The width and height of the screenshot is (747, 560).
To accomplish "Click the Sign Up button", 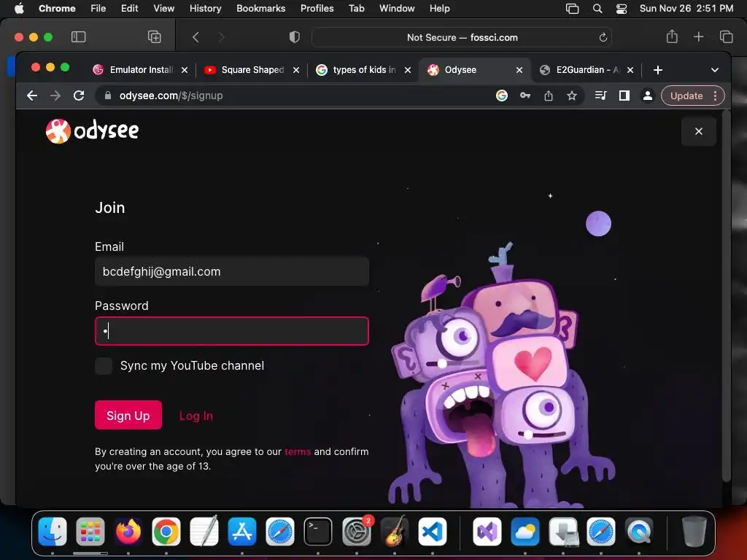I will click(x=128, y=415).
